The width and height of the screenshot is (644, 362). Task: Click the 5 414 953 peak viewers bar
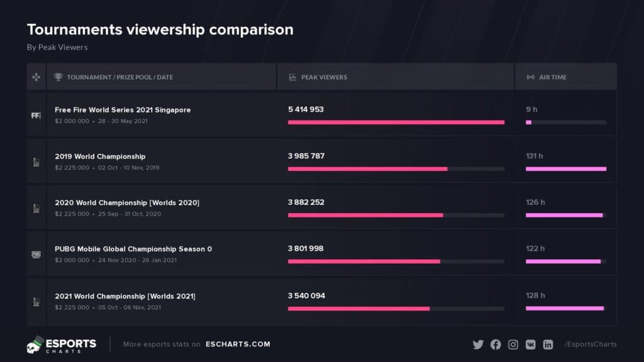point(396,122)
